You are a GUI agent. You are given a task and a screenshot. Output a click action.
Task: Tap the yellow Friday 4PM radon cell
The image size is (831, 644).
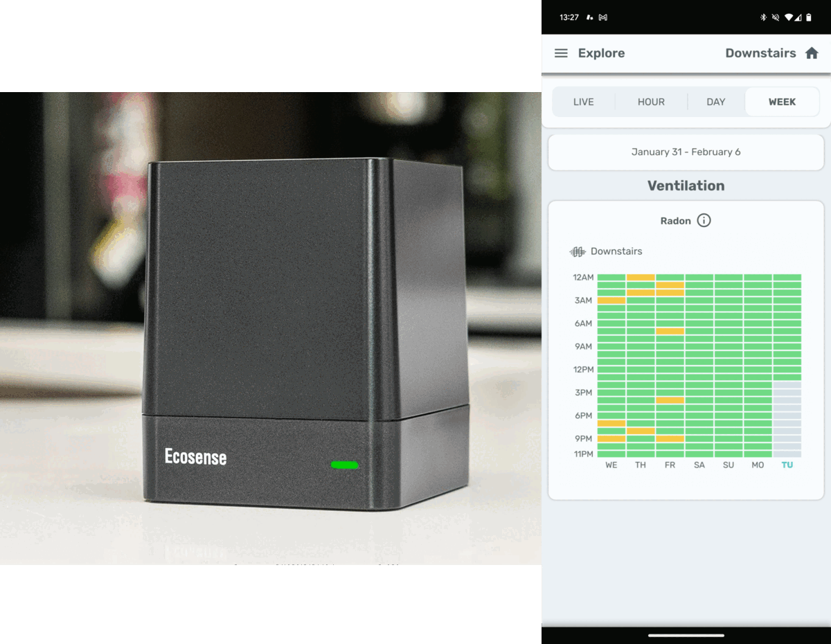pos(670,400)
